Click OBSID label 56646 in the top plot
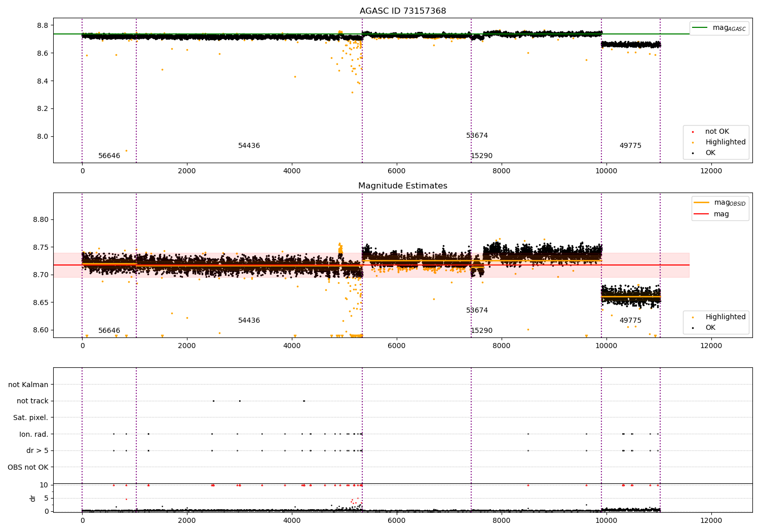Screen dimensions: 760x532 point(109,156)
